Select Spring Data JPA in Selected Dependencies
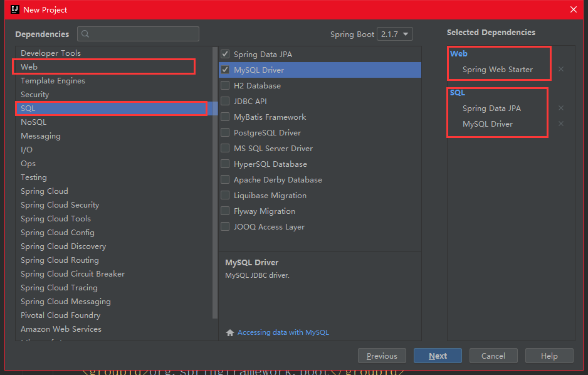 coord(491,108)
